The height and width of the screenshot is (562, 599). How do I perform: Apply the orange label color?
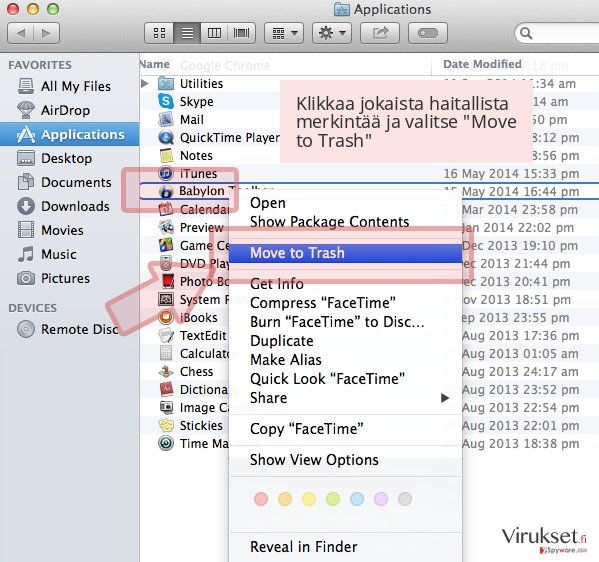click(285, 499)
